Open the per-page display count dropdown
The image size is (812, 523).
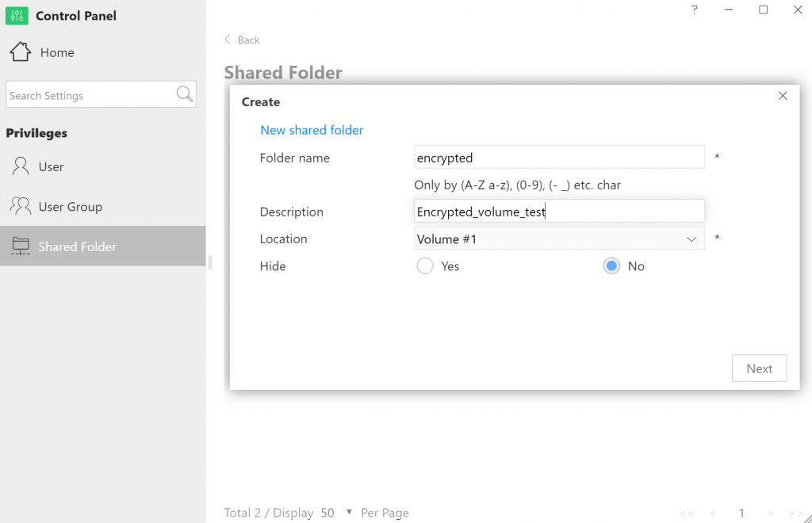[x=349, y=513]
